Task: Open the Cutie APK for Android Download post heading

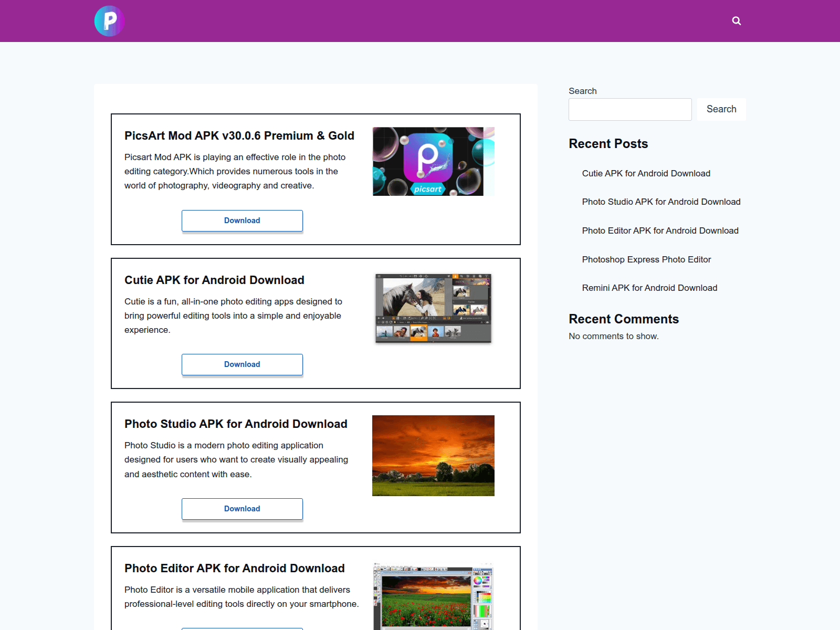Action: (x=214, y=280)
